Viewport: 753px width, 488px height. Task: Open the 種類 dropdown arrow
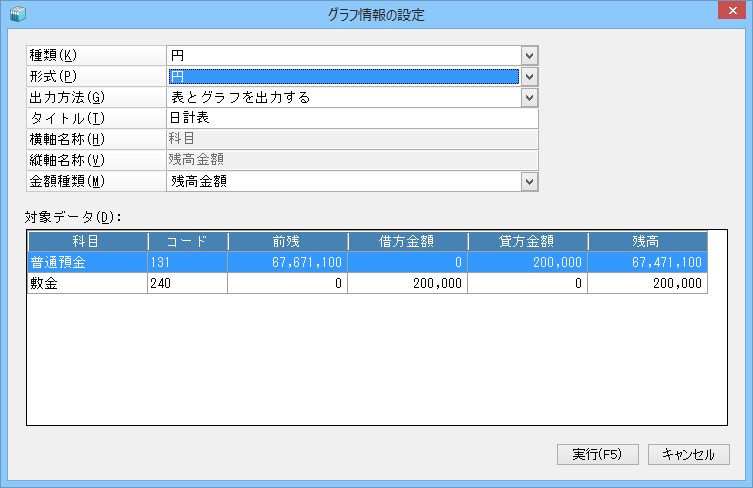click(530, 55)
